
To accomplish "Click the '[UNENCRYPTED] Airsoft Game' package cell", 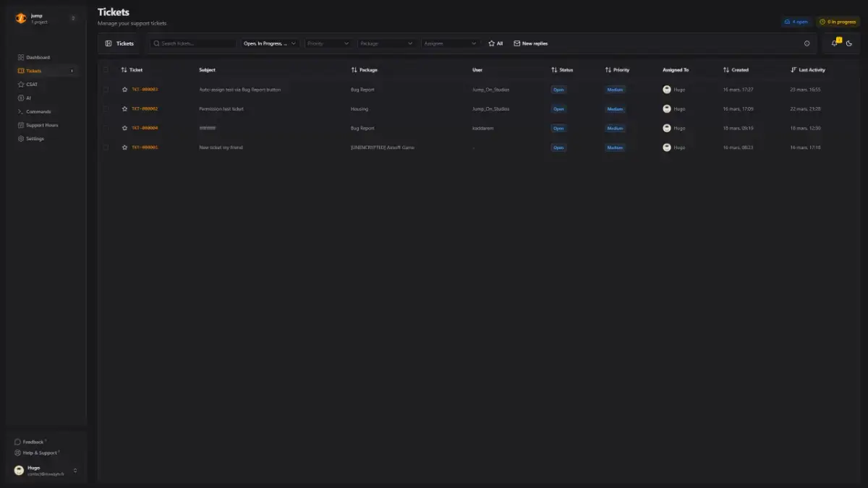I will (383, 147).
